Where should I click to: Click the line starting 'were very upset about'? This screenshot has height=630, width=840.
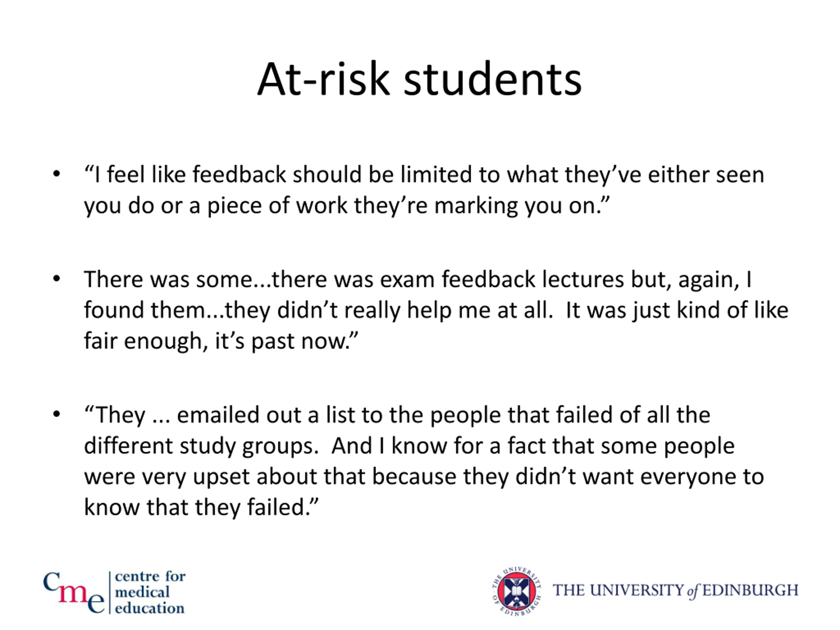coord(423,476)
